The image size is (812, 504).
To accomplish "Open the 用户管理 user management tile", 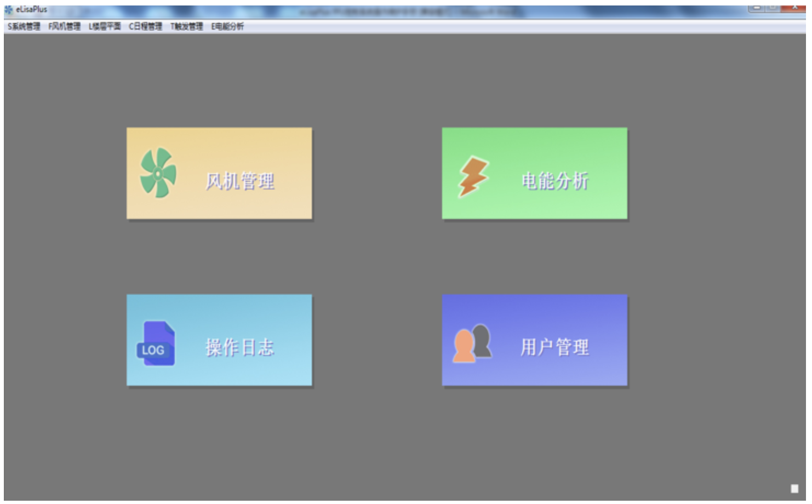I will [534, 341].
